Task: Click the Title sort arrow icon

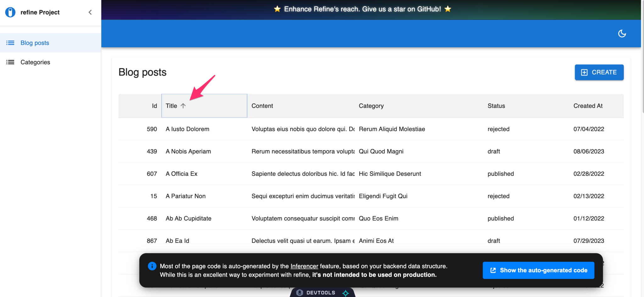Action: click(183, 106)
